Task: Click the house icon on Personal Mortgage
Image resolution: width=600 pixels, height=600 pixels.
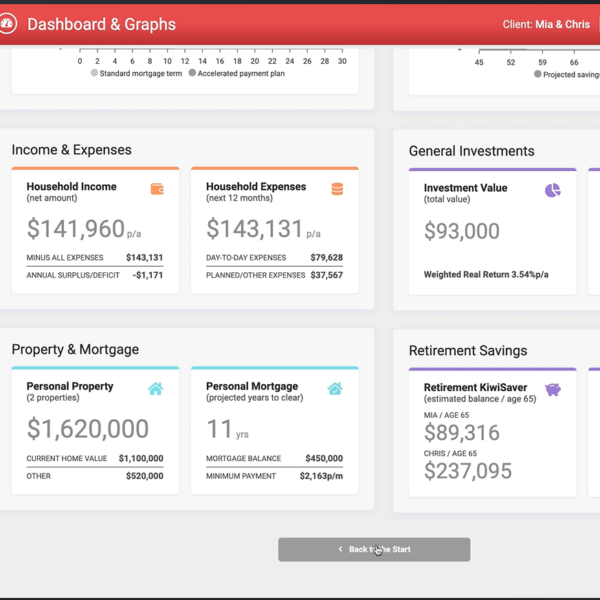Action: 335,389
